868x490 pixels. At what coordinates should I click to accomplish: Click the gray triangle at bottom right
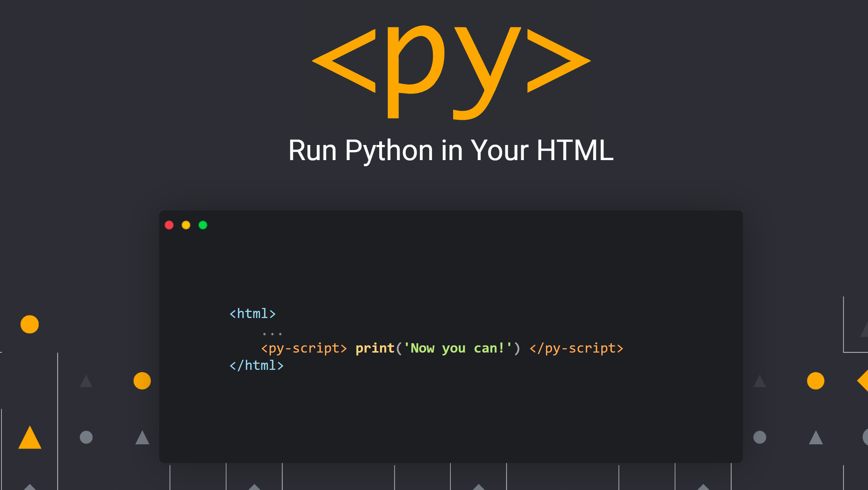(x=816, y=439)
